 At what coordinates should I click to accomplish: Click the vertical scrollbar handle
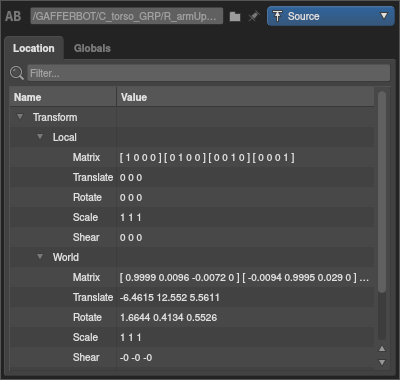point(382,192)
